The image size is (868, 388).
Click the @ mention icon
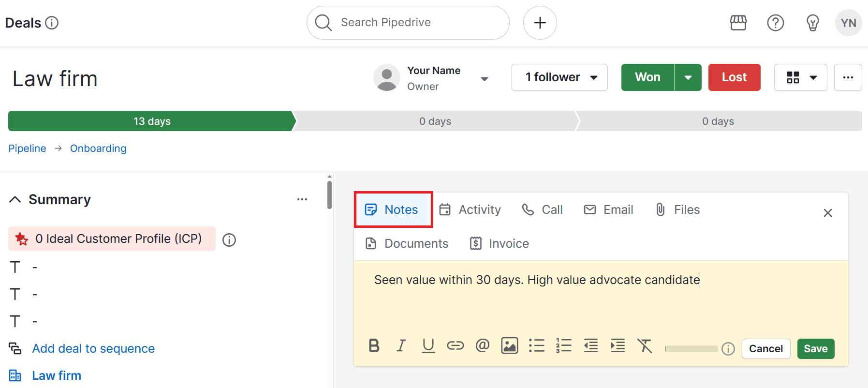[482, 345]
